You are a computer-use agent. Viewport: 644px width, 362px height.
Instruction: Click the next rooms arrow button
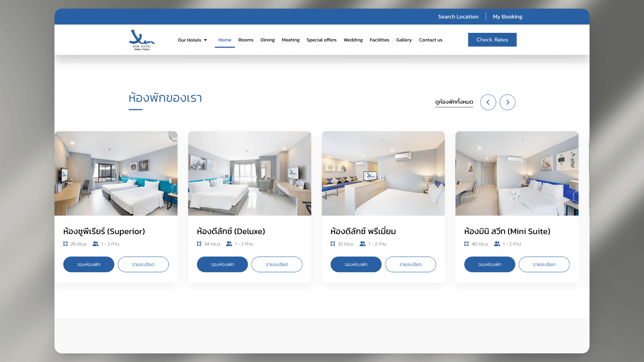[507, 102]
